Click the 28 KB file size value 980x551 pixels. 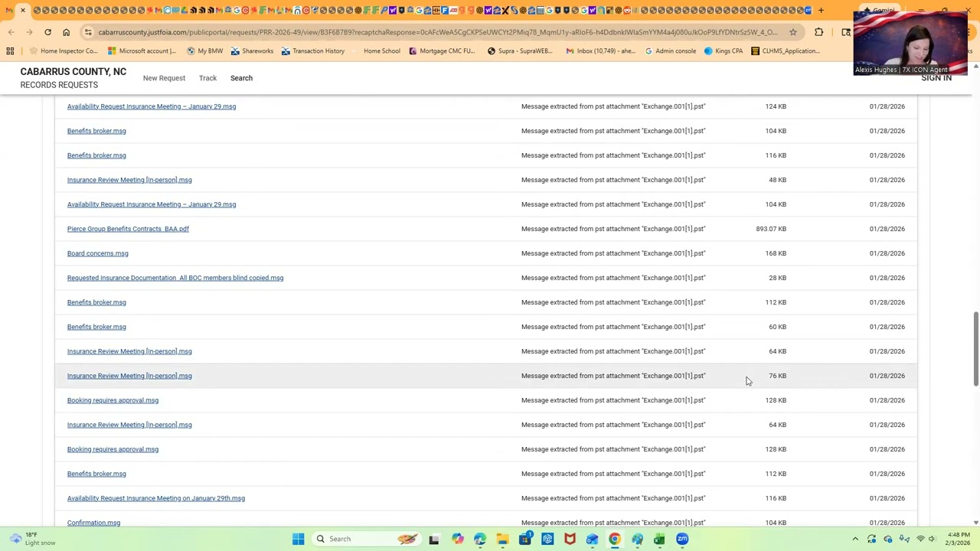[777, 278]
